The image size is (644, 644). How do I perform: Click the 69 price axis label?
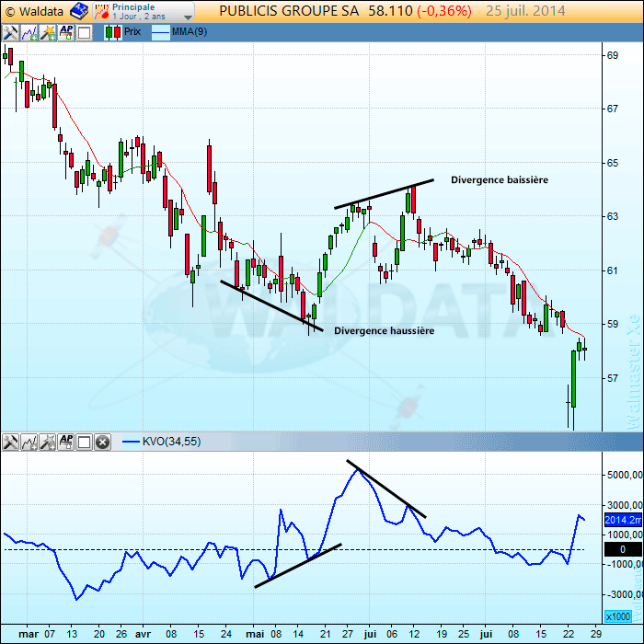tap(612, 55)
